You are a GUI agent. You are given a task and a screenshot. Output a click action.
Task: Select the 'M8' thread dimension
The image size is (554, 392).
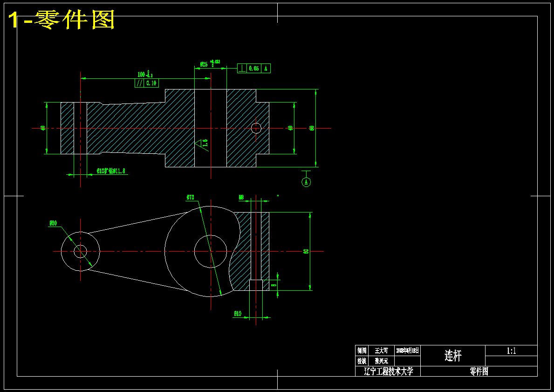tap(241, 198)
